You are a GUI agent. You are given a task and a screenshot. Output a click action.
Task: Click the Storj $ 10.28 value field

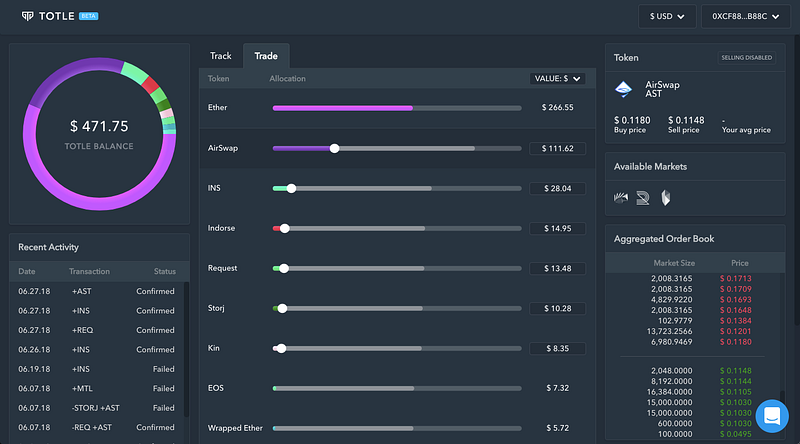point(557,308)
